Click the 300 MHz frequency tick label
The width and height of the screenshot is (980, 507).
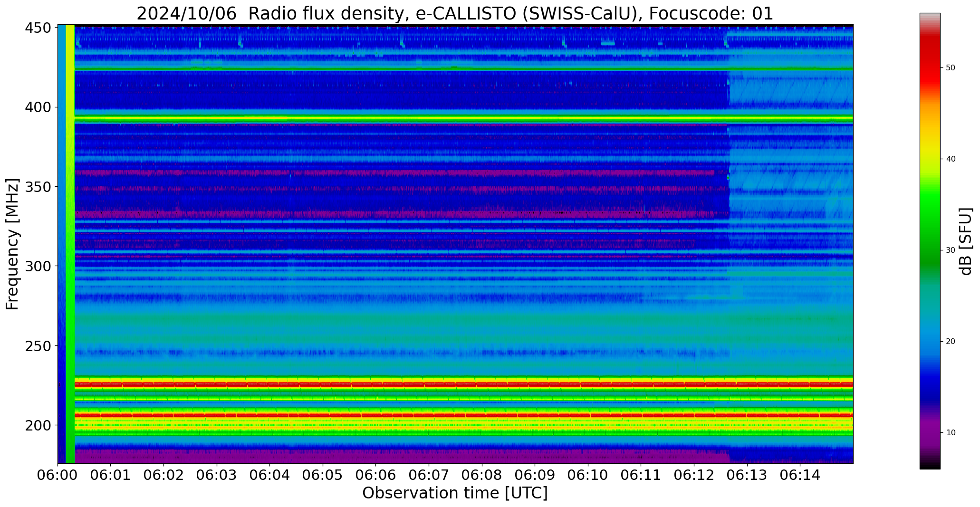coord(38,266)
